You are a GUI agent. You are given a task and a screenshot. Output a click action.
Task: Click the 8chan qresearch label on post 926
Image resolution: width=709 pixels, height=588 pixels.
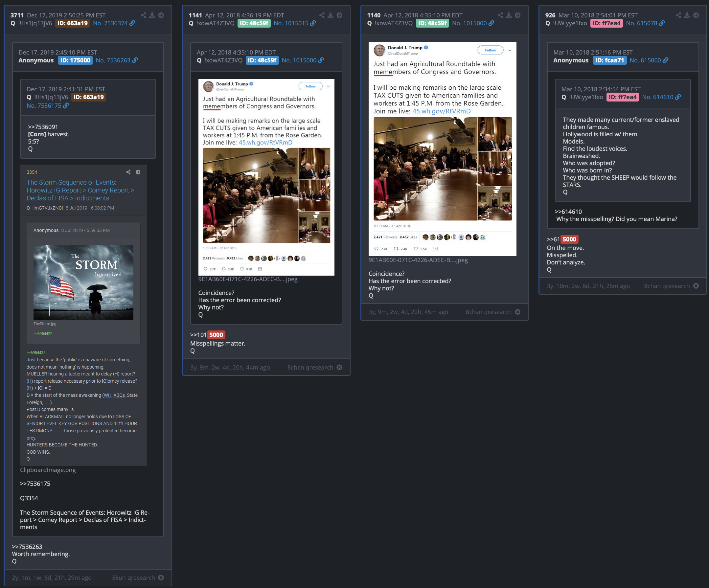coord(667,286)
